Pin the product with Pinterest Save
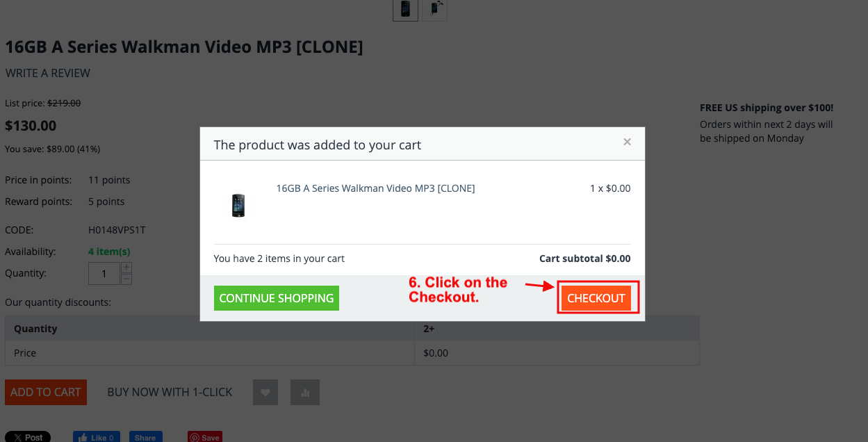 205,437
